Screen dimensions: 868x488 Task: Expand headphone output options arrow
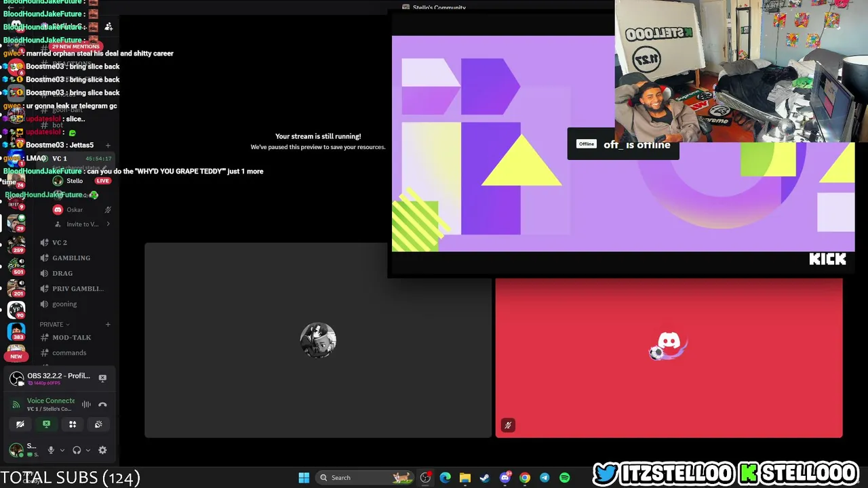click(x=88, y=450)
